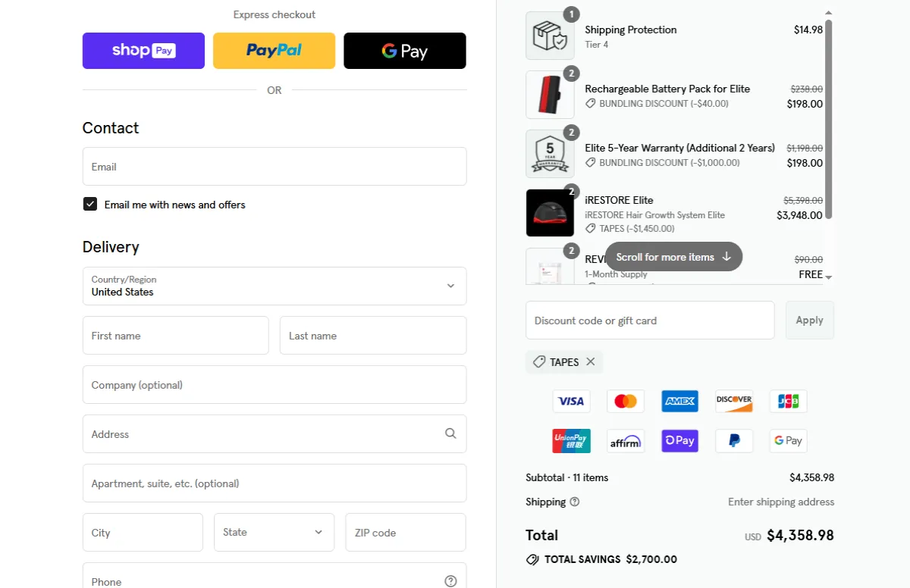Viewport: 910px width, 588px height.
Task: Click the Amex card icon
Action: (x=679, y=401)
